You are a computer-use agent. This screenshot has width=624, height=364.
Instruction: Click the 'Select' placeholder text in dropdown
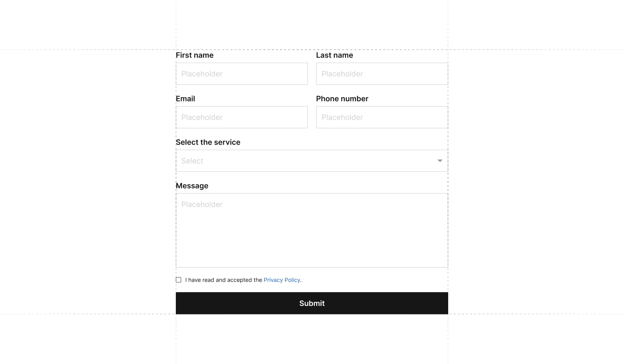[x=192, y=161]
